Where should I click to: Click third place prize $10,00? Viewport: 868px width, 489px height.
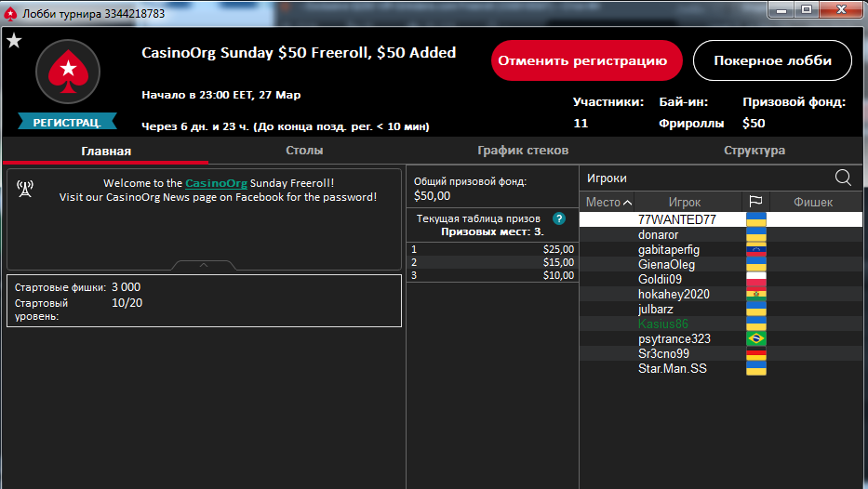click(x=558, y=275)
